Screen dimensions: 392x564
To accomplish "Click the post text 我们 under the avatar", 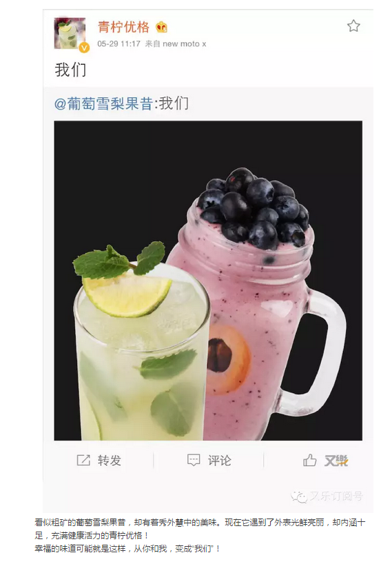I will click(70, 70).
